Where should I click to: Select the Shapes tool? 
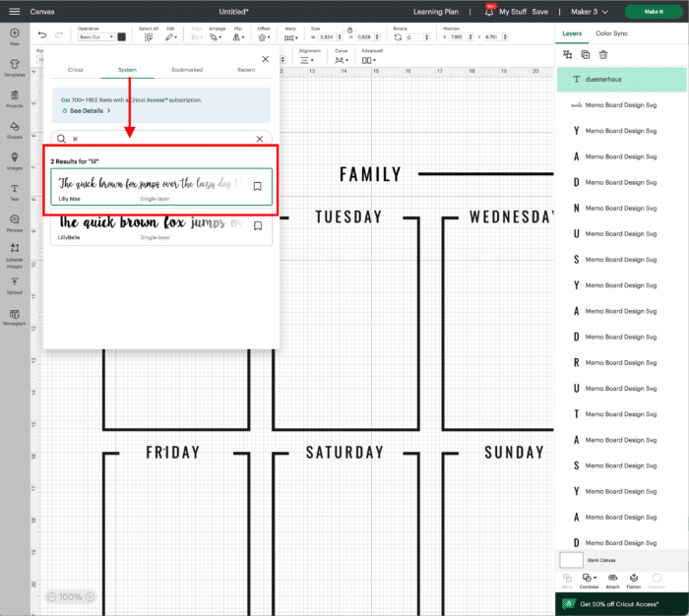(x=14, y=128)
